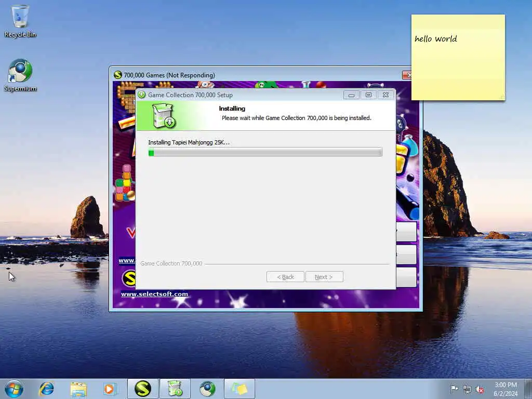
Task: Open Windows Explorer folder taskbar icon
Action: 79,389
